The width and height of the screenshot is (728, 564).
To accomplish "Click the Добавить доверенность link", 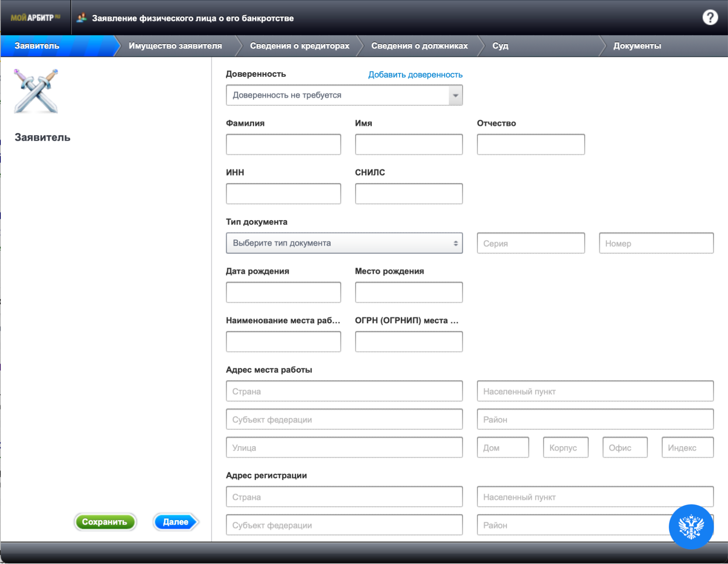I will (x=415, y=75).
